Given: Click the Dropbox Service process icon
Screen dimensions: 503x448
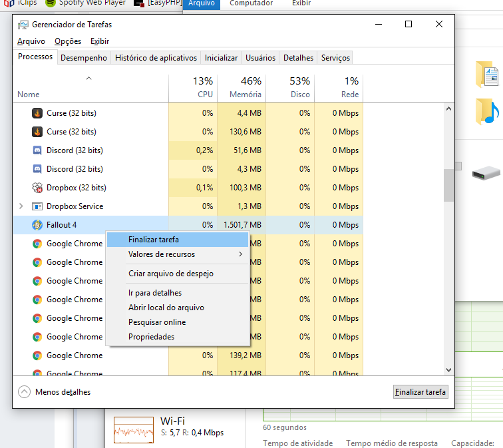Looking at the screenshot, I should click(x=37, y=206).
